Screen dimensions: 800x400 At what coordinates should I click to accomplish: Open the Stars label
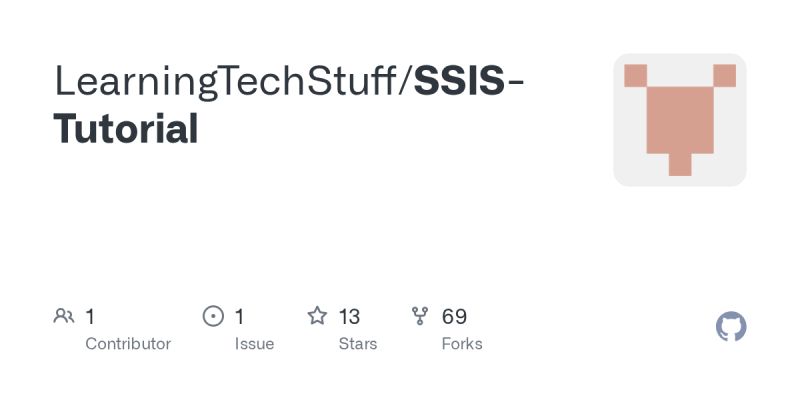pos(358,344)
